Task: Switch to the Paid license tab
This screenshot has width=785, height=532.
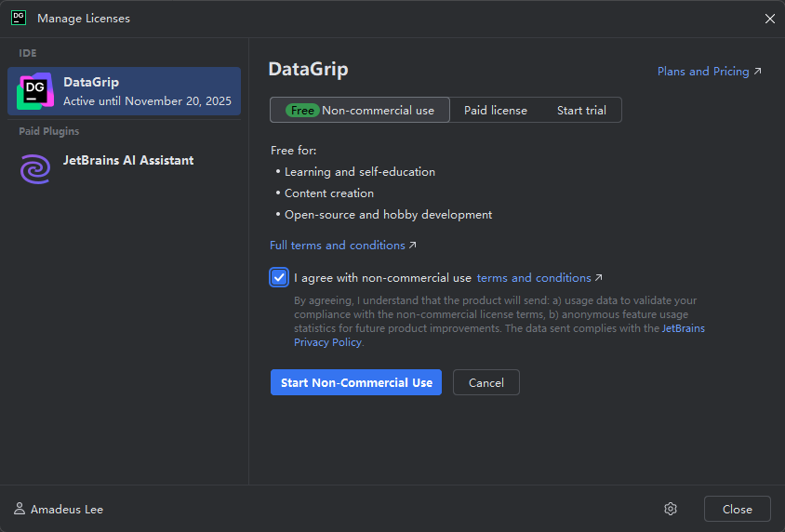Action: tap(495, 110)
